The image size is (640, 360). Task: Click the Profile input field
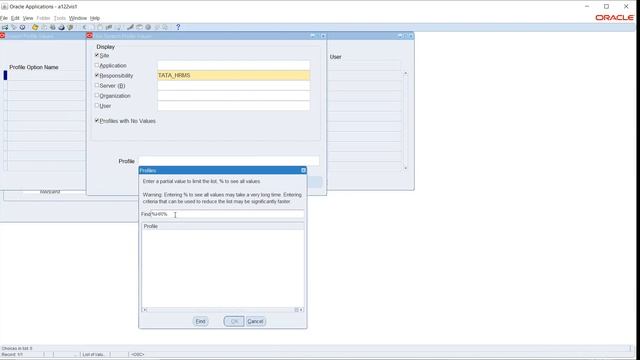click(229, 161)
